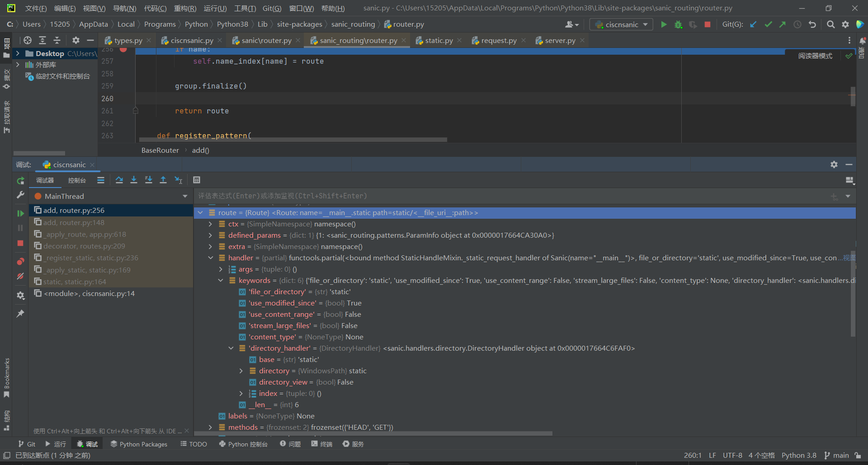
Task: Toggle Mute Breakpoints in debug sidebar
Action: [20, 276]
